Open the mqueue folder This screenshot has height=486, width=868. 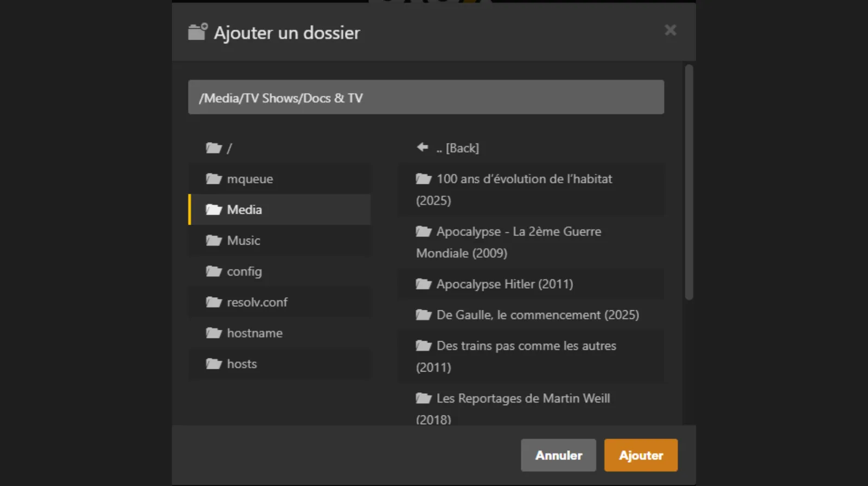click(250, 179)
